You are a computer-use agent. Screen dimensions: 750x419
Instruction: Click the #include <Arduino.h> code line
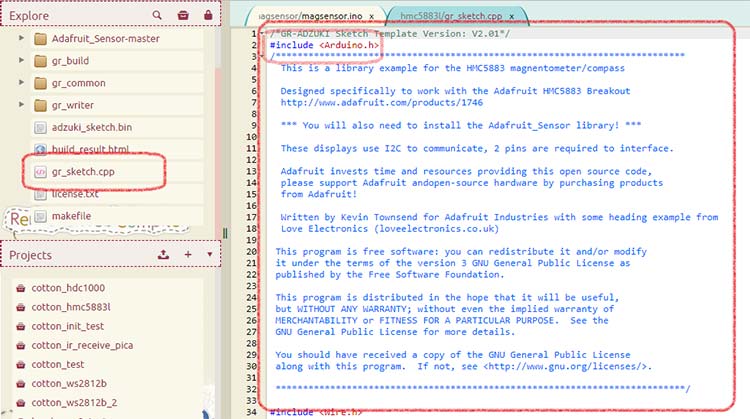coord(324,45)
